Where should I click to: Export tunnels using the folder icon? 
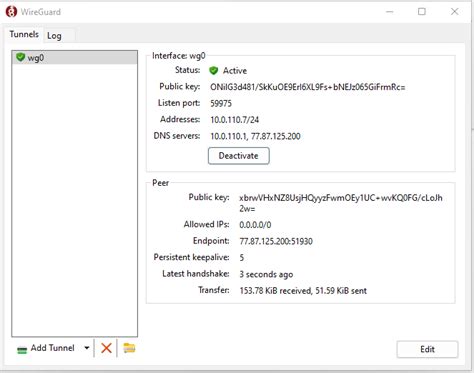[x=129, y=348]
